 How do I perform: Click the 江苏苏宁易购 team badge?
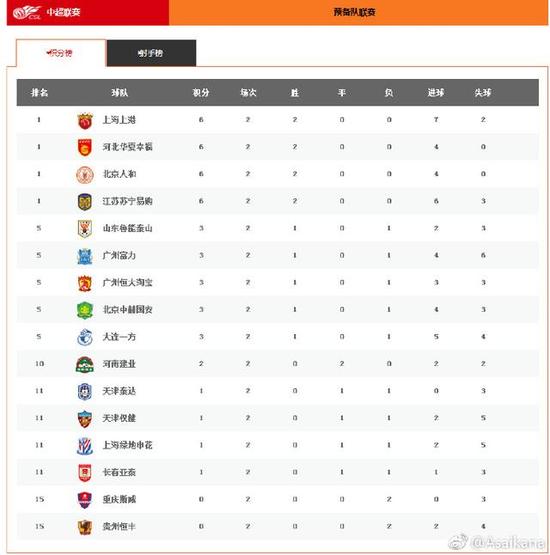point(85,201)
